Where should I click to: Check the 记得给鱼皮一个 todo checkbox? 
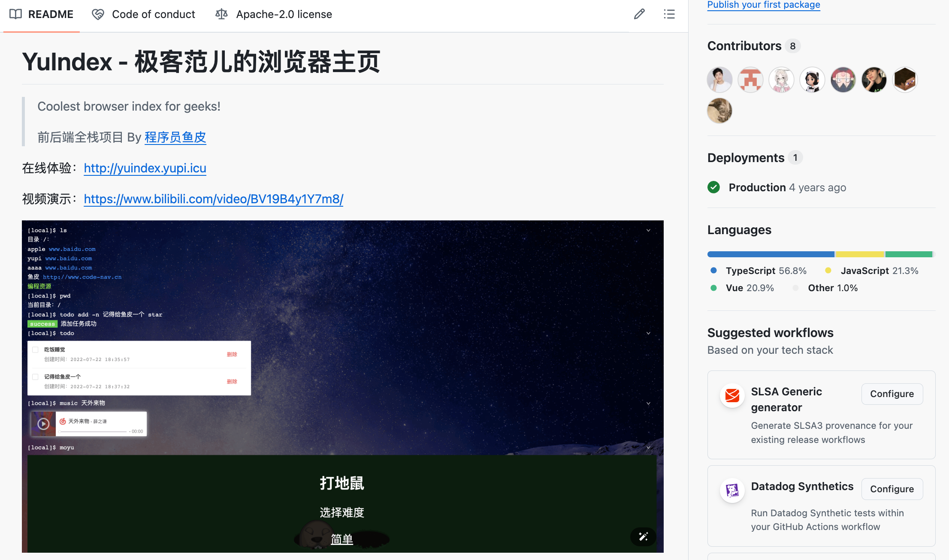(36, 376)
